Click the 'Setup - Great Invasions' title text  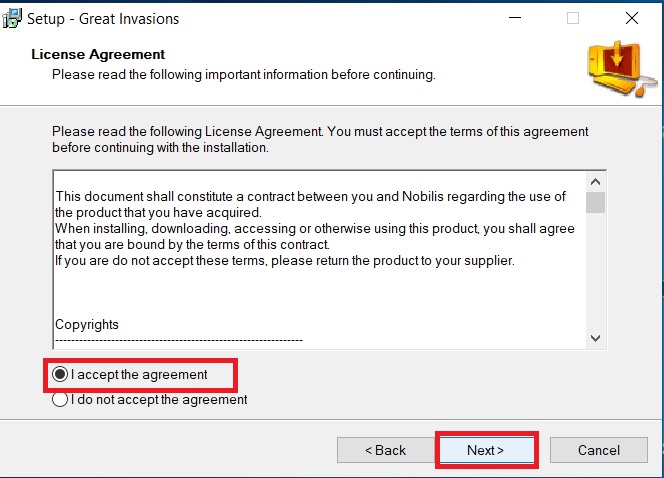coord(103,19)
